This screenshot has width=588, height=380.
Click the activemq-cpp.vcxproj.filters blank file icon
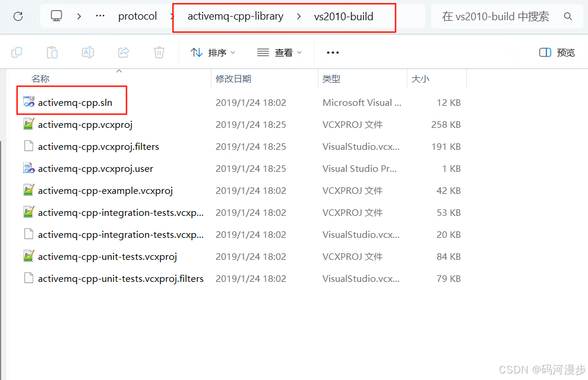click(x=29, y=146)
